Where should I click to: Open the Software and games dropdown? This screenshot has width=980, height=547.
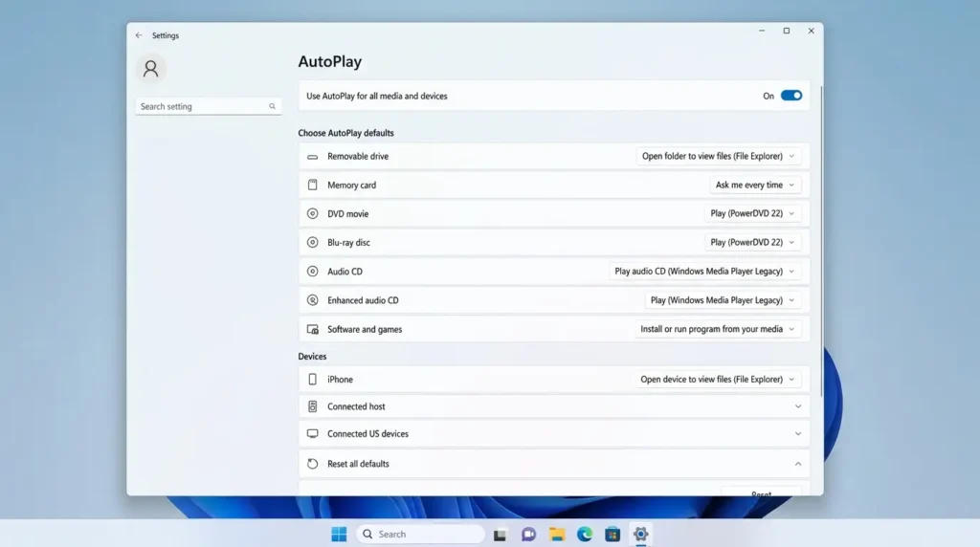[718, 329]
